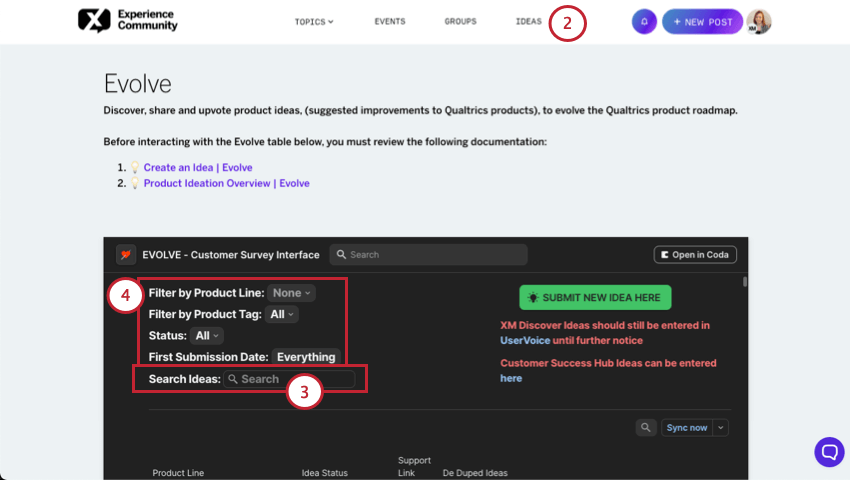This screenshot has height=480, width=850.
Task: Open the Status filter dropdown
Action: tap(208, 336)
